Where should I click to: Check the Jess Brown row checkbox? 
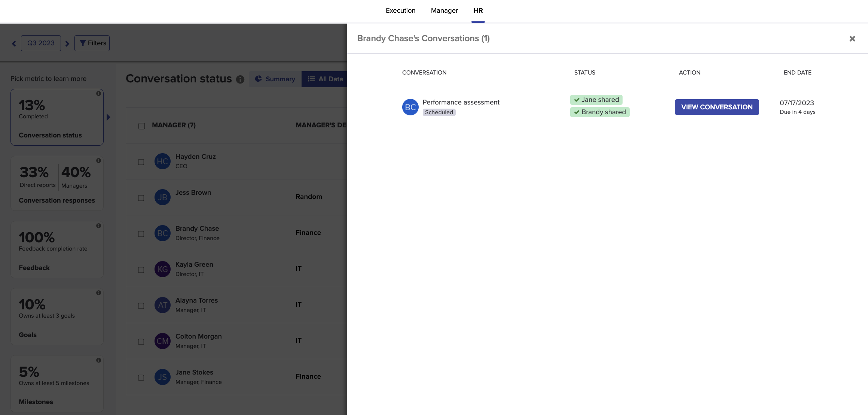coord(141,198)
